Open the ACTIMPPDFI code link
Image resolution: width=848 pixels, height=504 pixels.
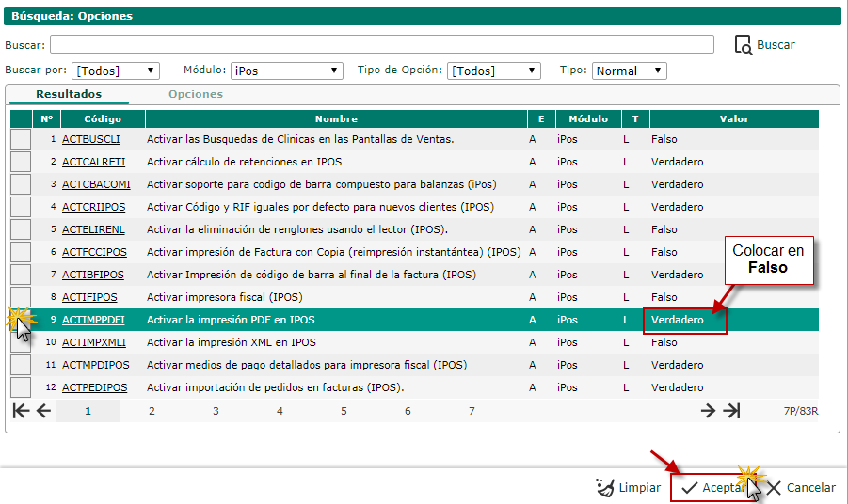click(x=93, y=320)
